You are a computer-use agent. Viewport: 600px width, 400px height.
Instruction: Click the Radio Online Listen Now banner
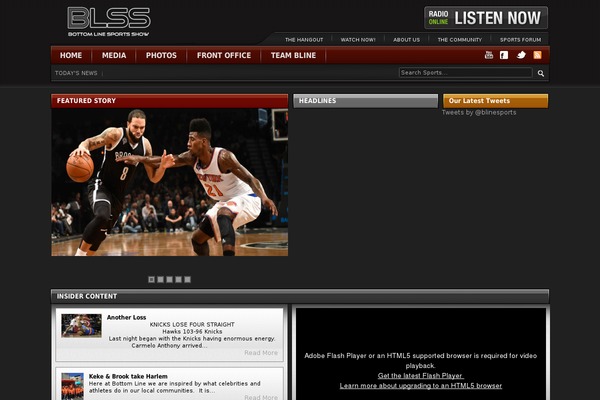point(486,18)
